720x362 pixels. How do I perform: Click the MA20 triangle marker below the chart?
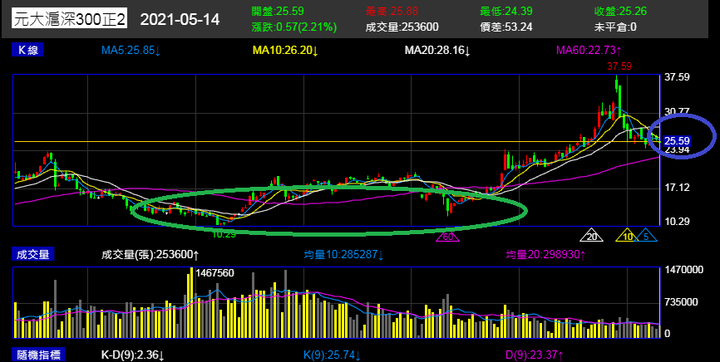click(592, 236)
